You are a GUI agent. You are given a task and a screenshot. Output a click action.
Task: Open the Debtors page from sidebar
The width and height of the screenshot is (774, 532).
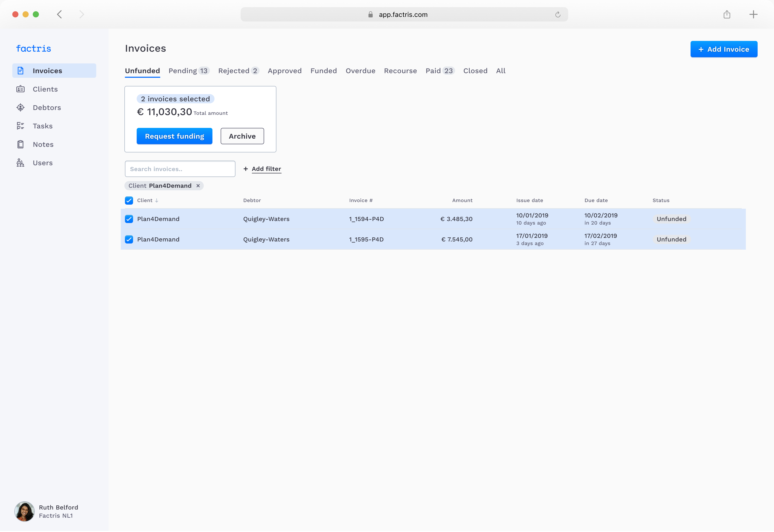pos(47,107)
